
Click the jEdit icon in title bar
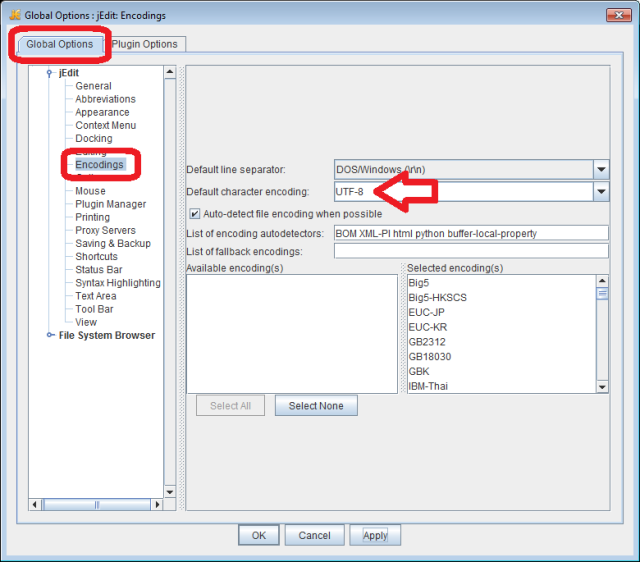[x=15, y=15]
